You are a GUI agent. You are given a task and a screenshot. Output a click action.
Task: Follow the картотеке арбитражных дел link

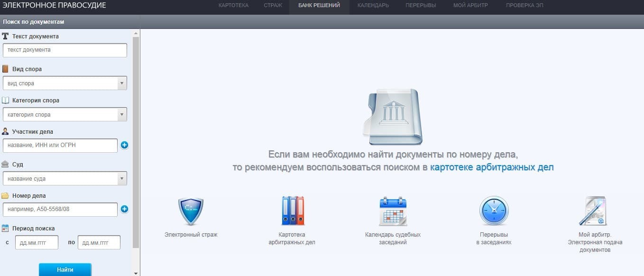click(492, 167)
